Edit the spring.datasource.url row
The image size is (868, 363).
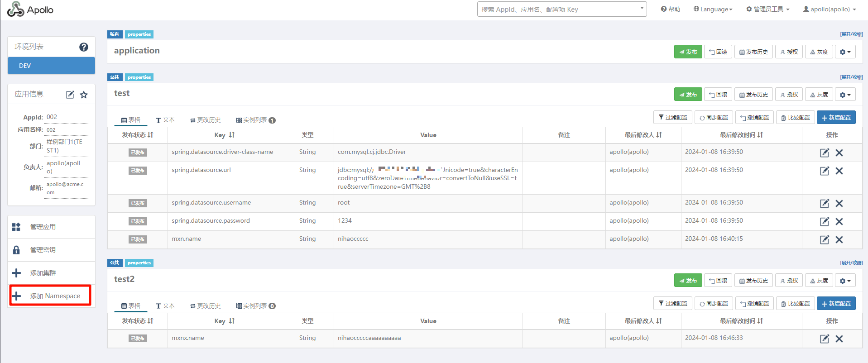[x=824, y=171]
